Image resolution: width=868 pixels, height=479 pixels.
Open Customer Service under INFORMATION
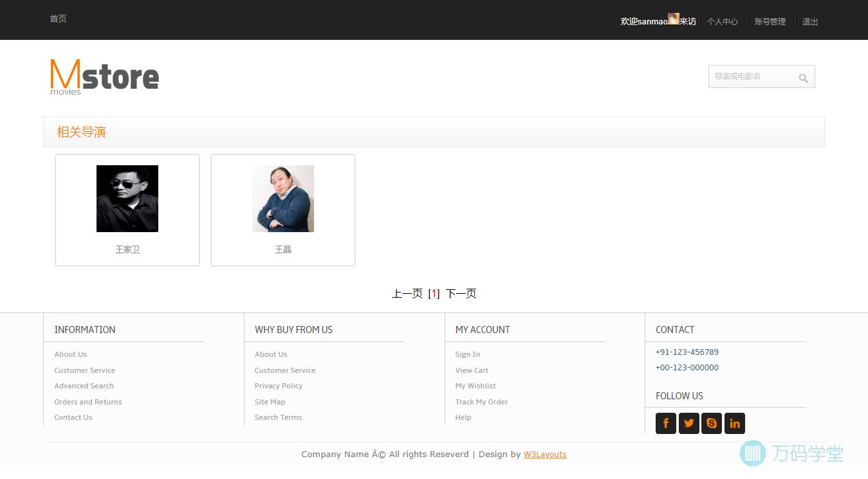[x=85, y=370]
